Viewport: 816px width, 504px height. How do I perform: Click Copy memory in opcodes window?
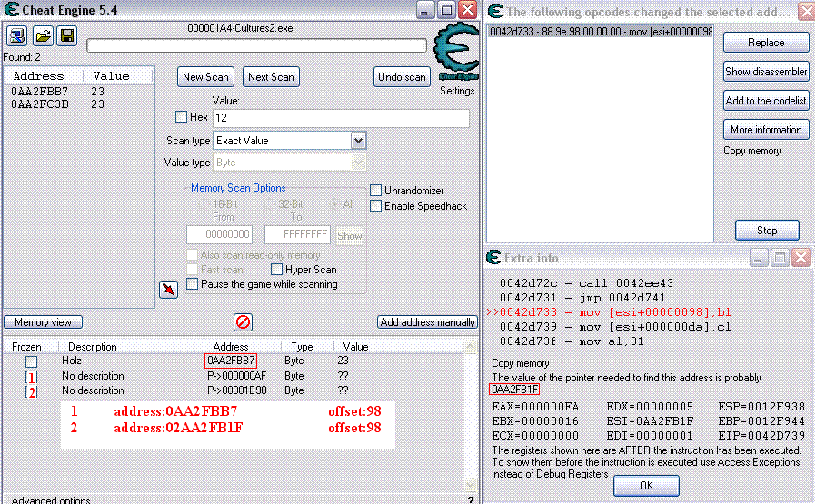(x=752, y=151)
